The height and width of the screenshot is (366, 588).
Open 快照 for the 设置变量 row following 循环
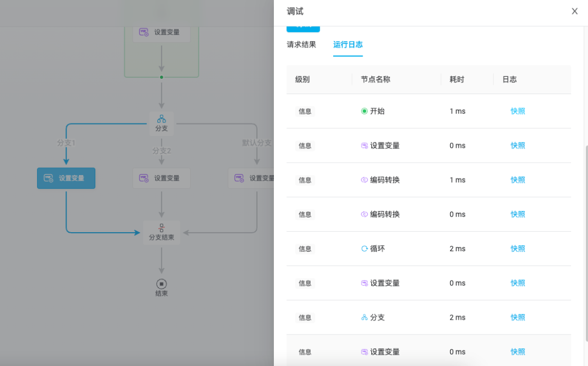tap(518, 283)
